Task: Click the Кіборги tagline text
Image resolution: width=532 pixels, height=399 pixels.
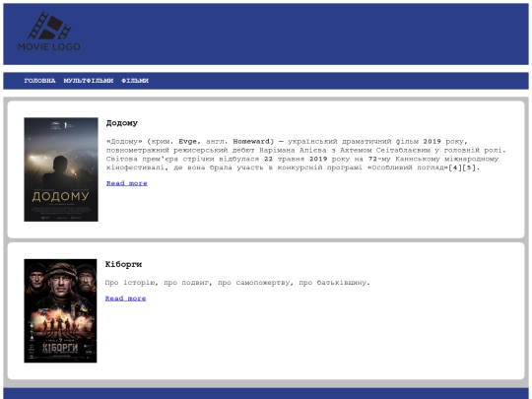Action: coord(237,283)
